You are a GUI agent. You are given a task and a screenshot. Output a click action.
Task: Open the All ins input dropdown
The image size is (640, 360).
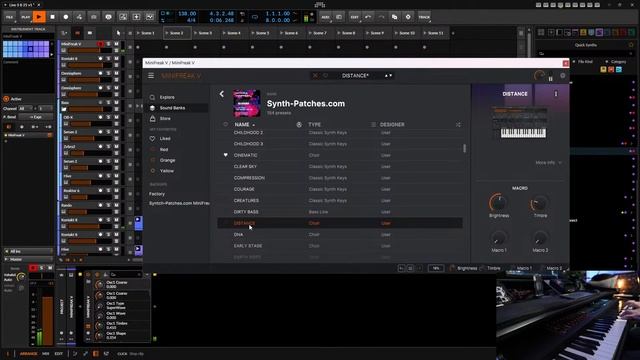[28, 251]
